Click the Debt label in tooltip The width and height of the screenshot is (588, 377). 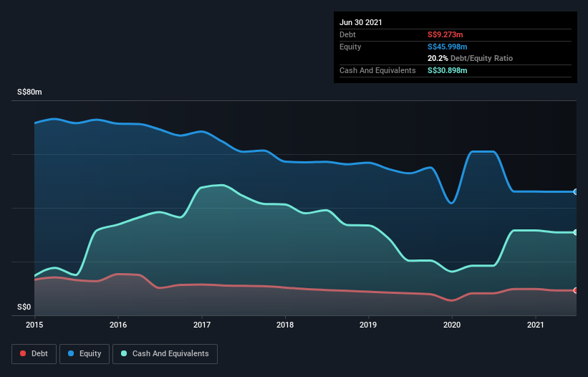click(347, 34)
